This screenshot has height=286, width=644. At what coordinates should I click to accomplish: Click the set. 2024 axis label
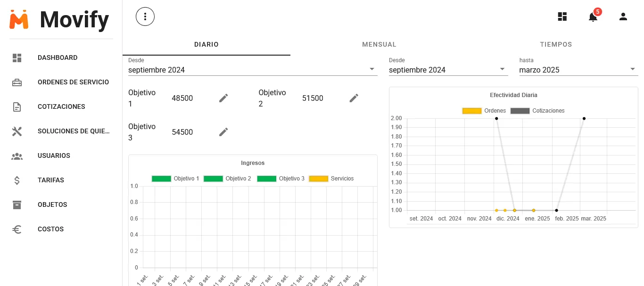421,219
